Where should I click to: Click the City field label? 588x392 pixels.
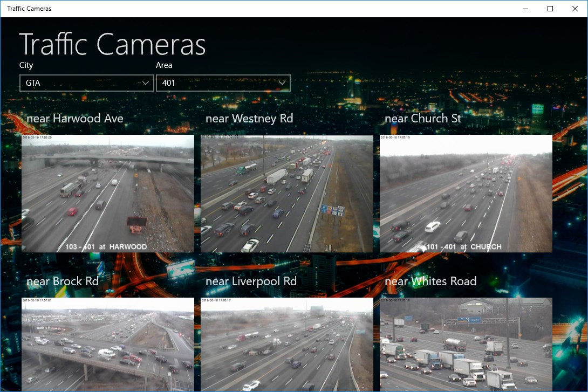click(x=26, y=65)
